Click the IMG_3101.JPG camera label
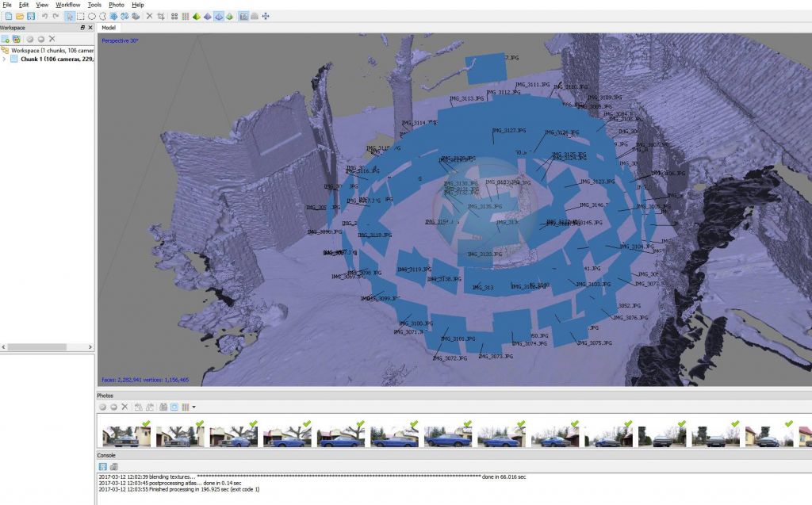Viewport: 812px width, 505px height. point(458,339)
